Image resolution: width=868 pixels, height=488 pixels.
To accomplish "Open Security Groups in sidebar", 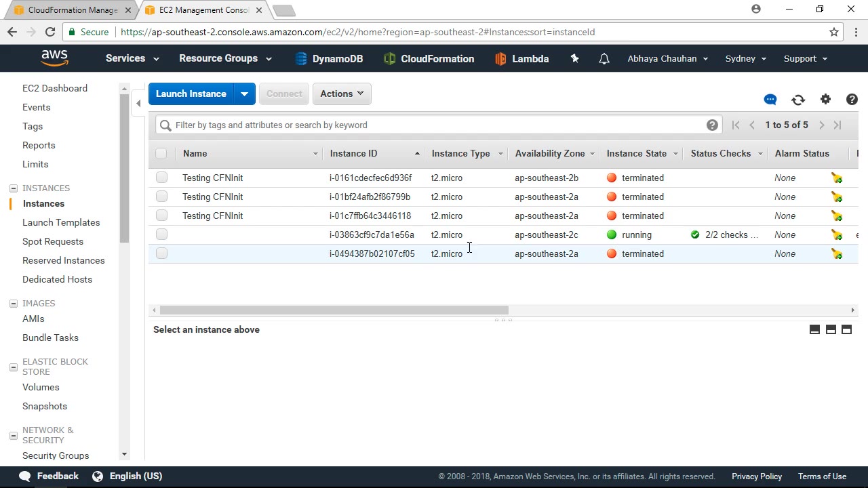I will pos(56,455).
